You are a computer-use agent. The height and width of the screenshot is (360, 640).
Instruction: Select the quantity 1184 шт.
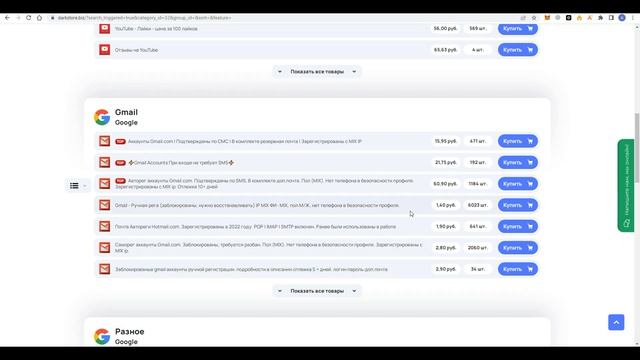pos(478,184)
